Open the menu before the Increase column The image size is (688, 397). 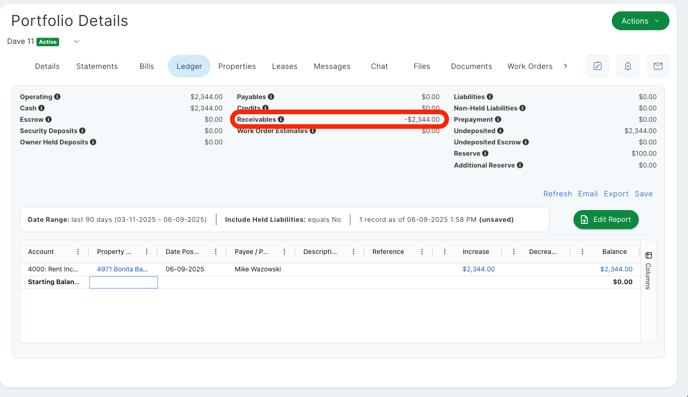[x=444, y=252]
